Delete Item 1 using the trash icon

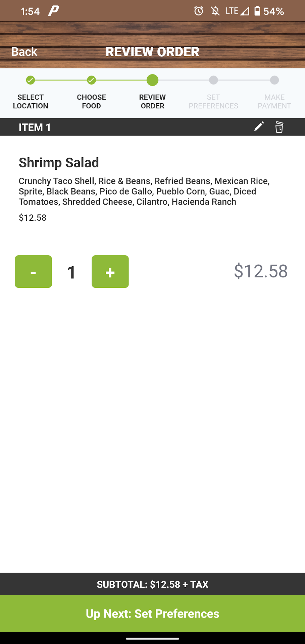[279, 127]
